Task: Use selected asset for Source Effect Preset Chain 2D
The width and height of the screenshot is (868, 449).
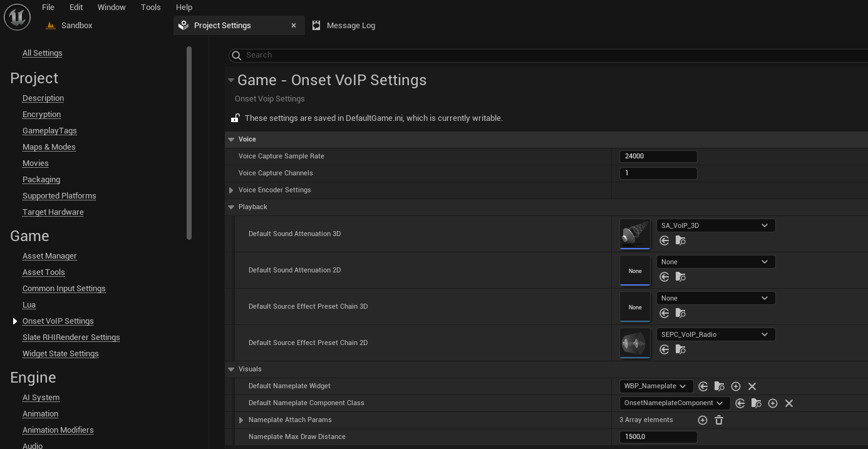Action: 664,350
